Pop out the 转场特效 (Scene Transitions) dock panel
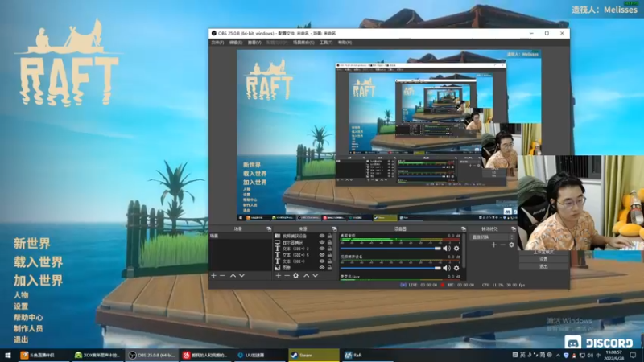This screenshot has width=644, height=362. pyautogui.click(x=514, y=229)
